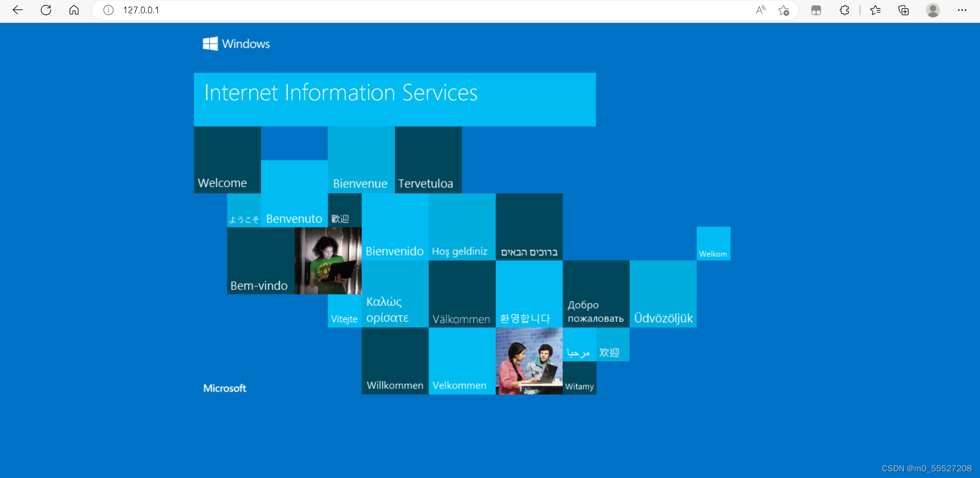Click the Bienvenue tile
980x478 pixels.
pyautogui.click(x=361, y=160)
